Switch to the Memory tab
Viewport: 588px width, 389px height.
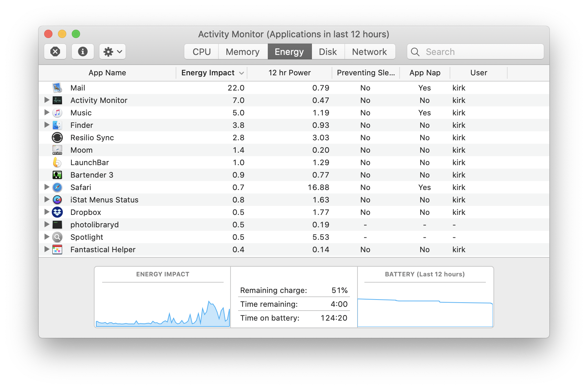coord(243,52)
